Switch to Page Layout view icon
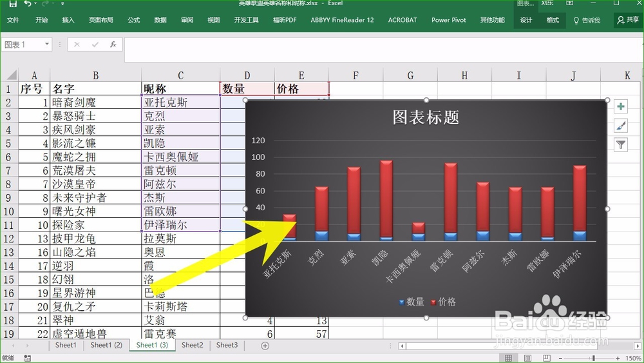Viewport: 644px width, 363px height. click(x=528, y=358)
